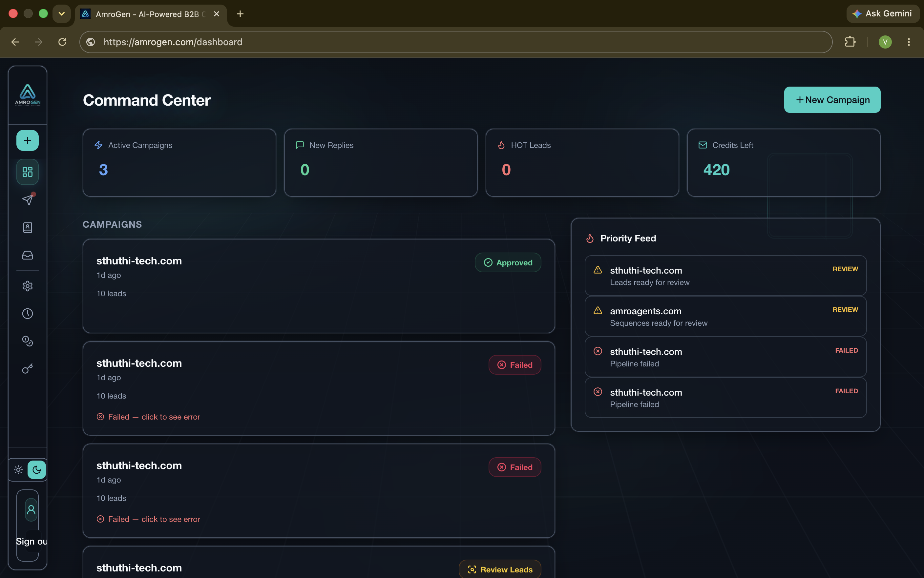Open the settings gear icon in sidebar
924x578 pixels.
(28, 286)
